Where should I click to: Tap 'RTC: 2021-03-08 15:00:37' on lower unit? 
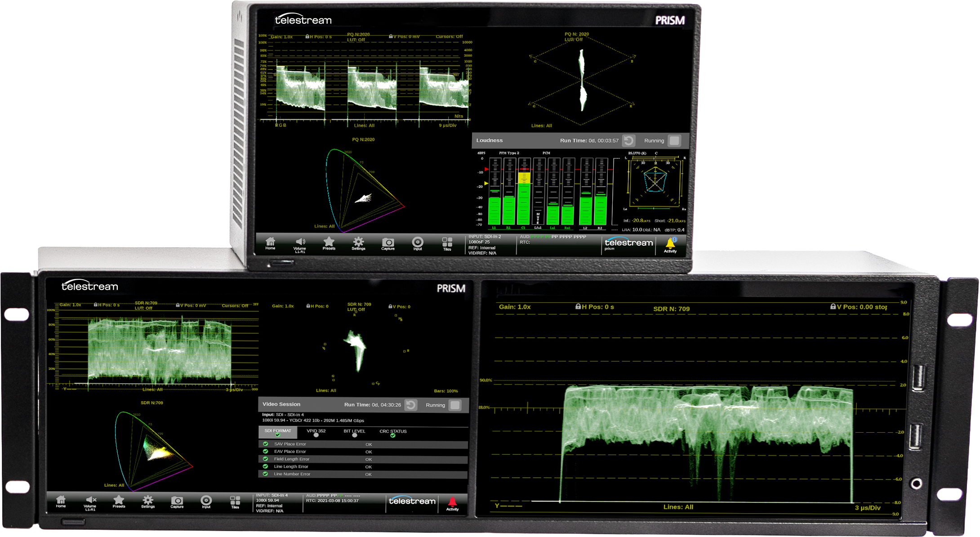[x=332, y=501]
